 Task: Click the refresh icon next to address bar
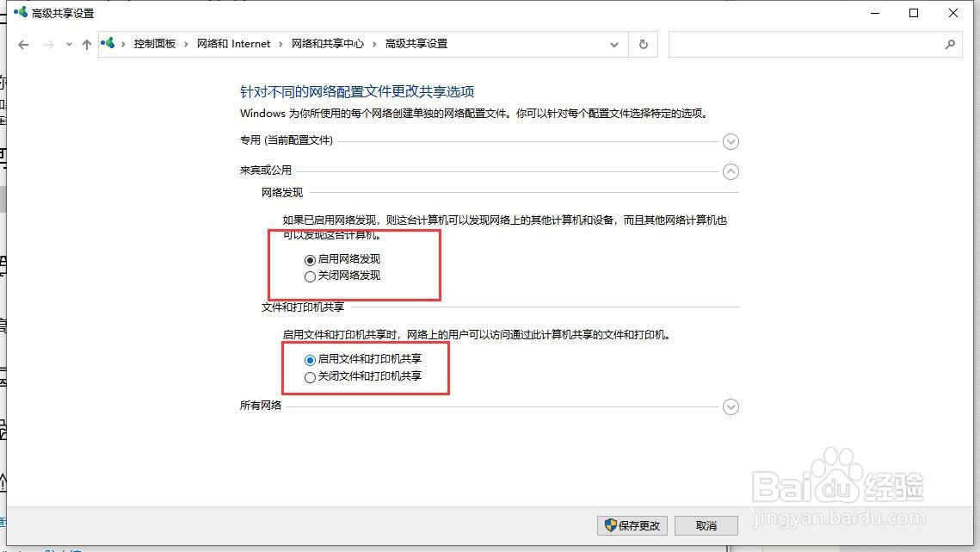tap(643, 44)
